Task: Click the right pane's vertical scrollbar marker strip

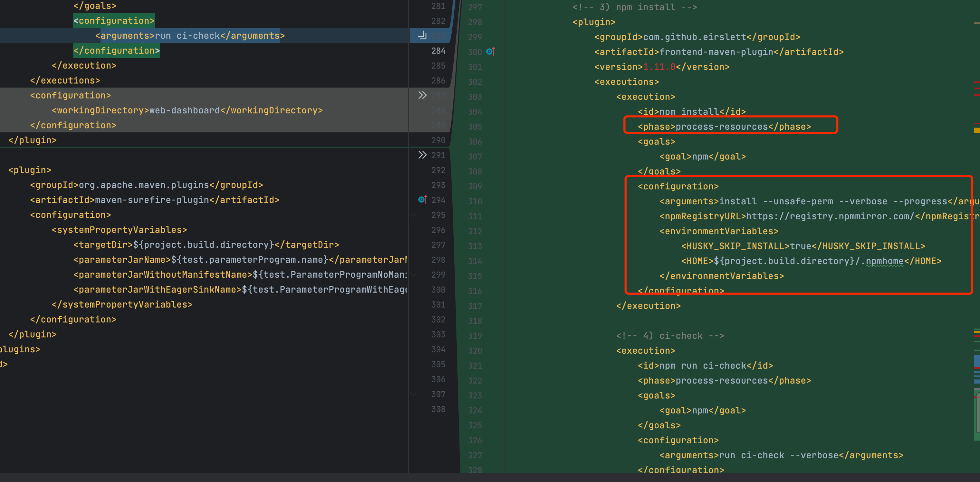Action: 977,236
